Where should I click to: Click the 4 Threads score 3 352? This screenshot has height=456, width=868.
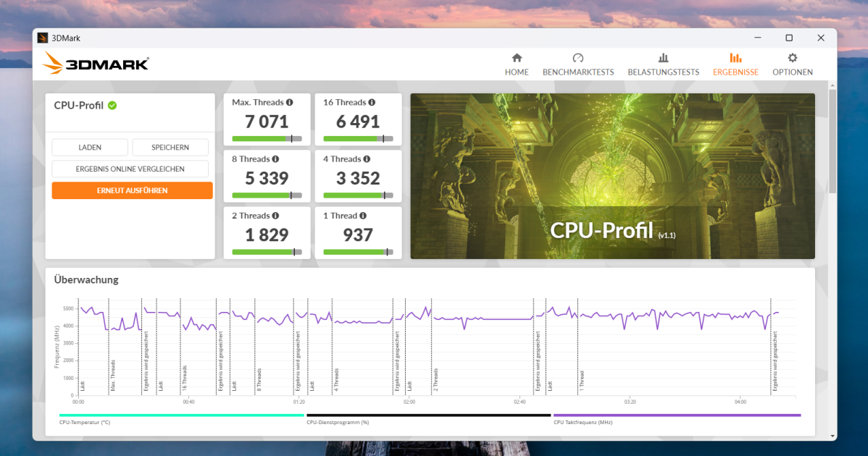(358, 178)
